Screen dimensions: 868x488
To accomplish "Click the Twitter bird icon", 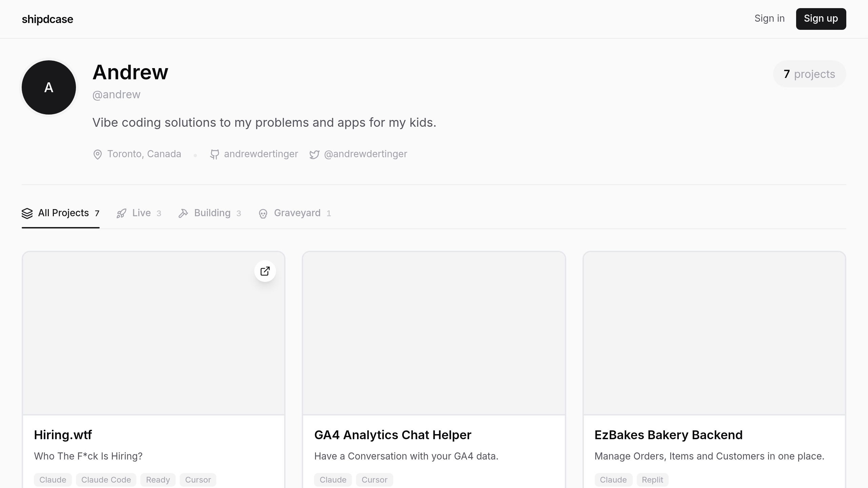I will pos(314,155).
